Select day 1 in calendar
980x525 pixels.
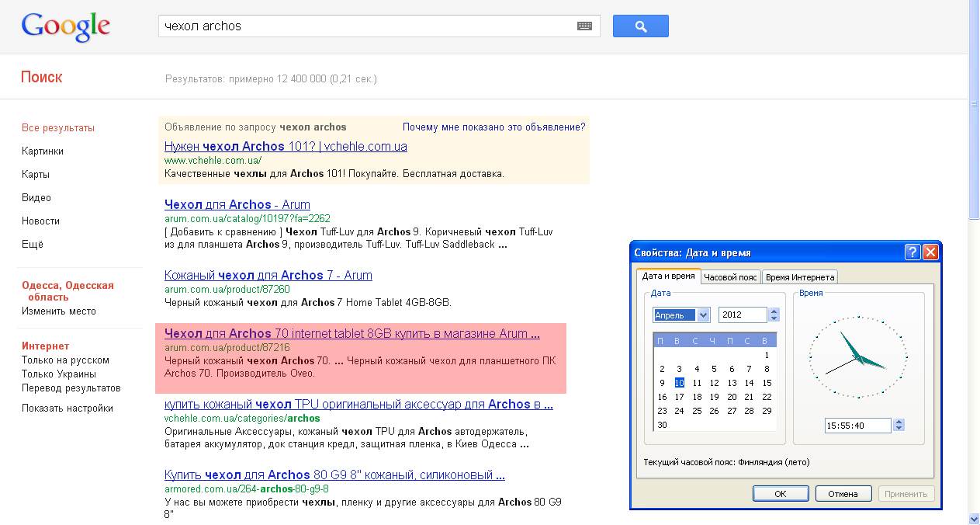(767, 355)
